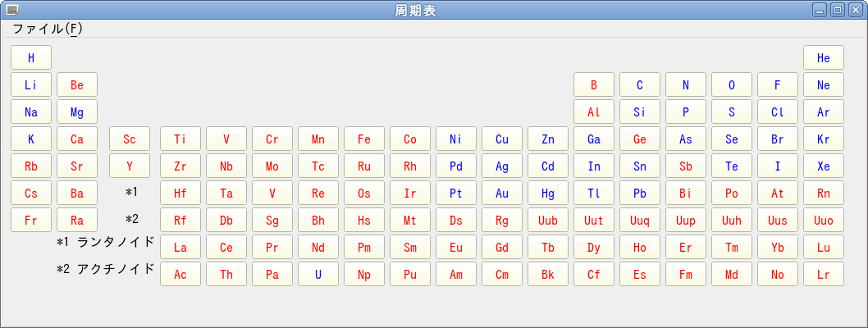Image resolution: width=868 pixels, height=328 pixels.
Task: Open the ファイル(F) menu
Action: [47, 29]
